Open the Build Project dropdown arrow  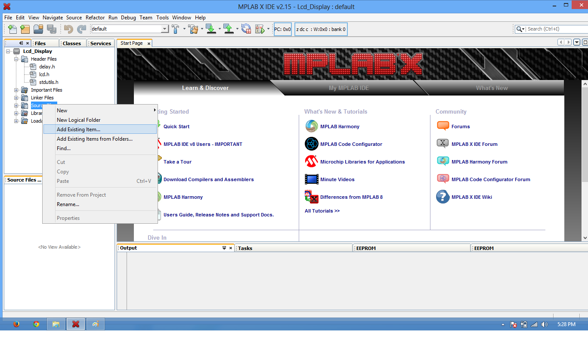[x=184, y=29]
